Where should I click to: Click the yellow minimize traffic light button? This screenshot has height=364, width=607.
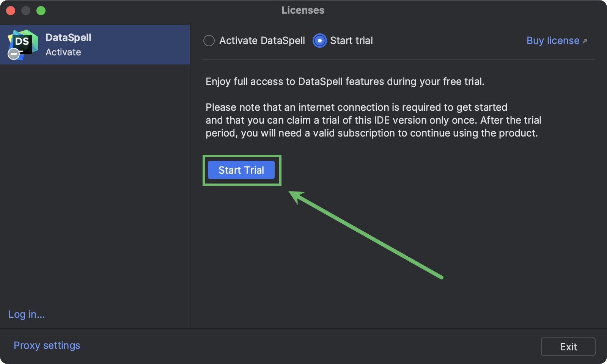pyautogui.click(x=26, y=10)
